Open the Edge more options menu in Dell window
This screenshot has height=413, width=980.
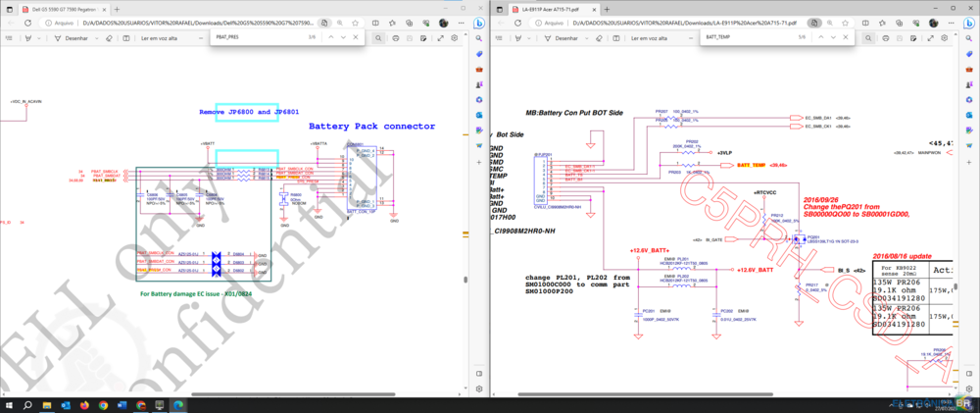(x=462, y=23)
